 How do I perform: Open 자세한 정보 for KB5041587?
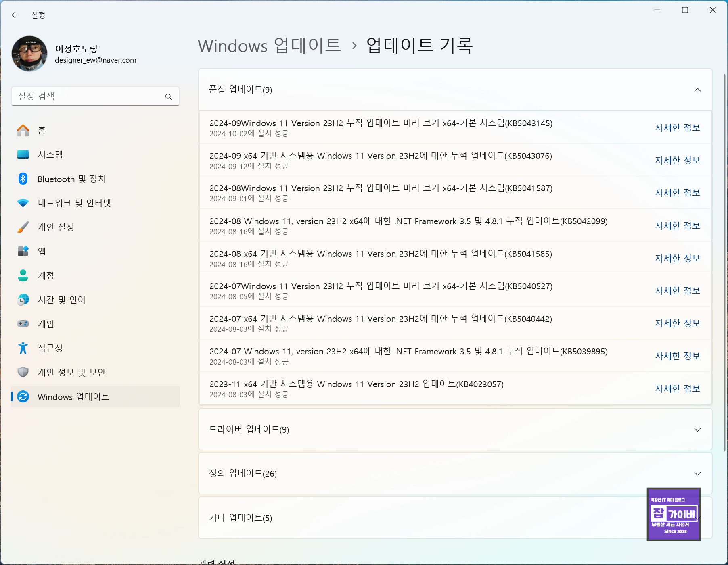click(677, 192)
